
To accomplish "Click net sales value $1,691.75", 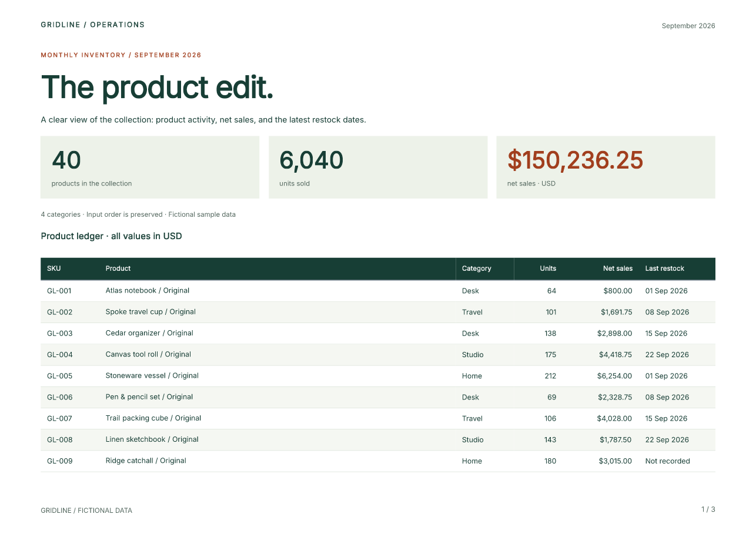I will (x=616, y=312).
